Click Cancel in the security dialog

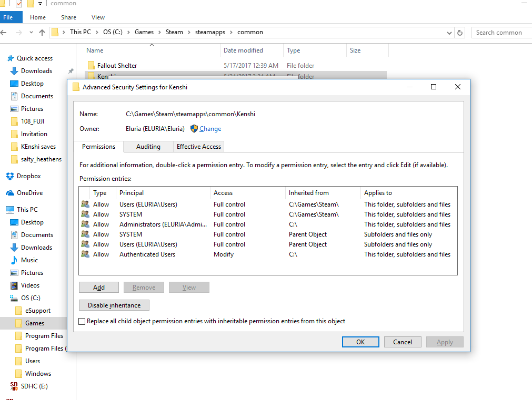click(x=403, y=342)
